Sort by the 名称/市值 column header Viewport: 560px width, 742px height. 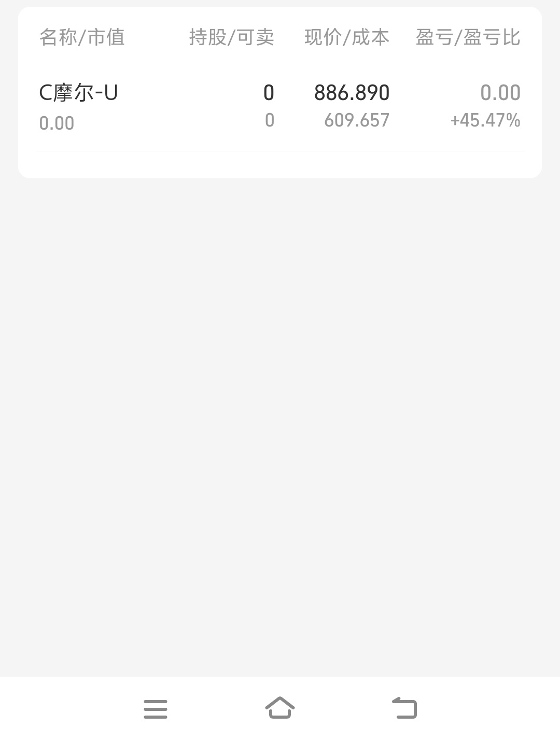[82, 37]
